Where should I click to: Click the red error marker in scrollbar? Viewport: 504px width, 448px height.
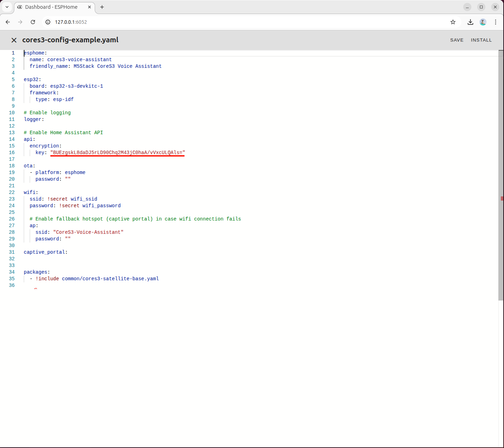[x=502, y=198]
